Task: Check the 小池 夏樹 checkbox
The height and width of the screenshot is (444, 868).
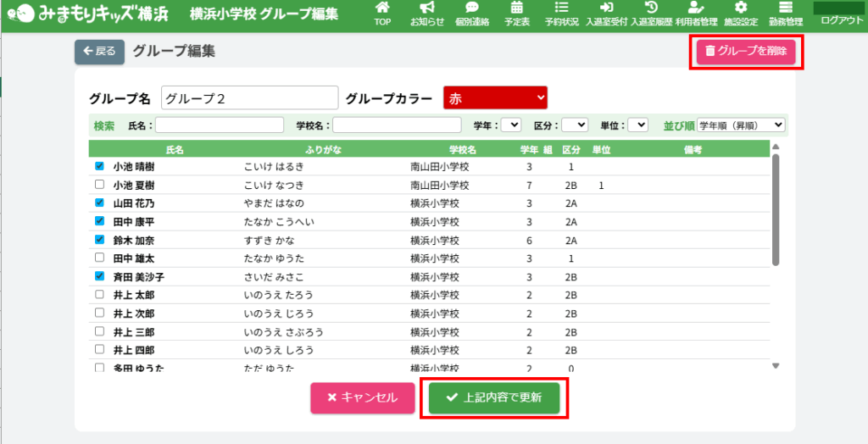Action: point(99,185)
